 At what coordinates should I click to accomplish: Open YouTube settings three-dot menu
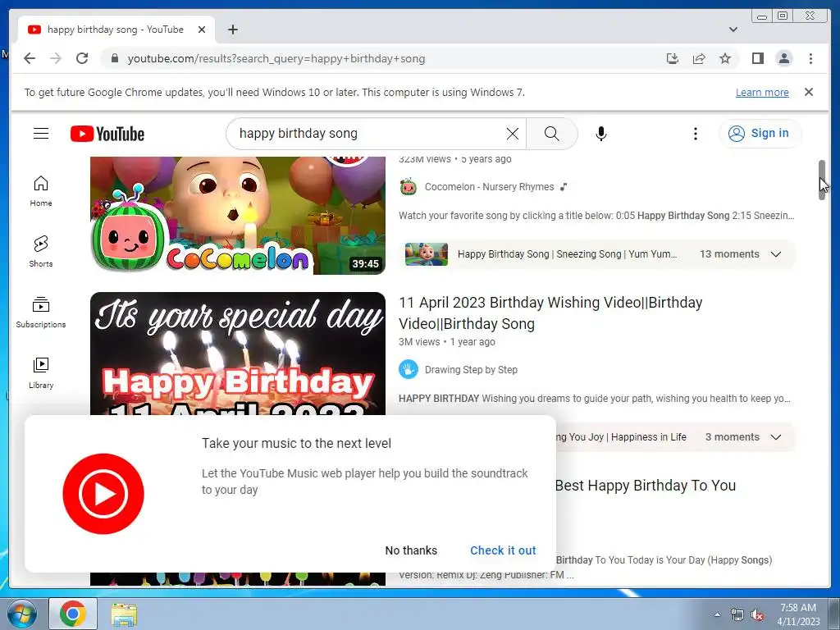[696, 134]
